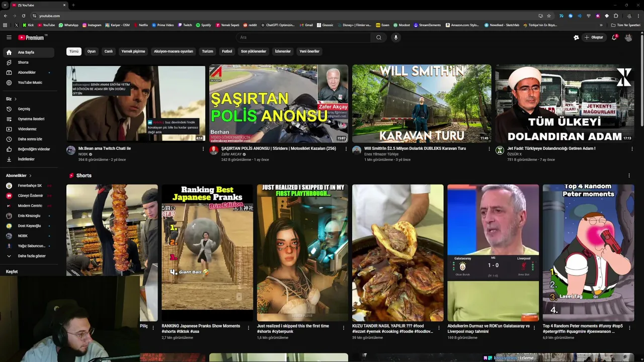Open YouTube Music in the sidebar
Viewport: 644px width, 362px height.
pos(29,82)
